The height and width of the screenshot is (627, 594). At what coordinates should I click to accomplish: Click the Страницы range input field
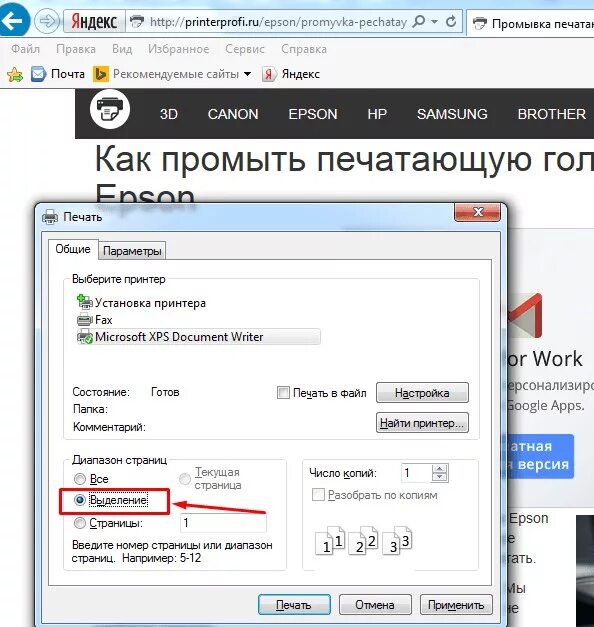pyautogui.click(x=223, y=523)
